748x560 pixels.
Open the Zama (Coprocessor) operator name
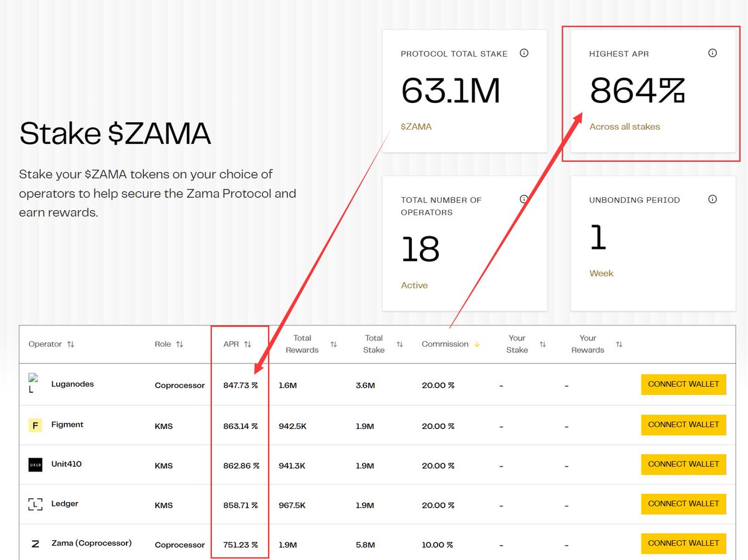coord(92,543)
